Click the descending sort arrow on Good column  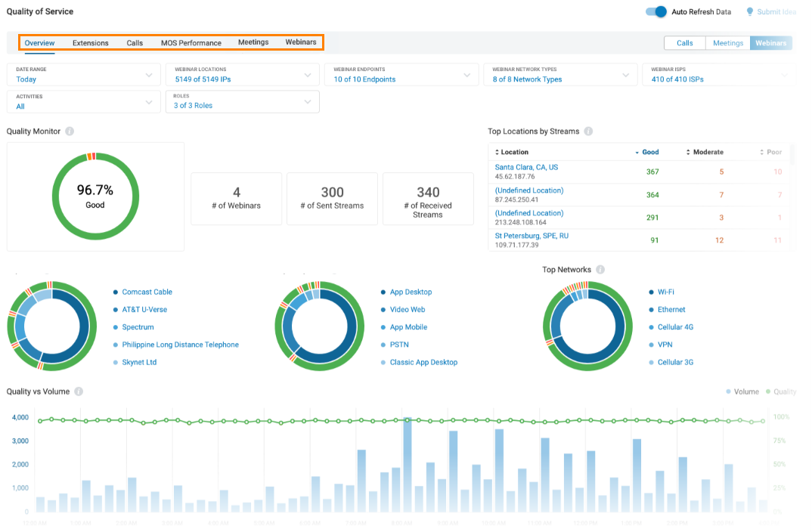coord(637,152)
